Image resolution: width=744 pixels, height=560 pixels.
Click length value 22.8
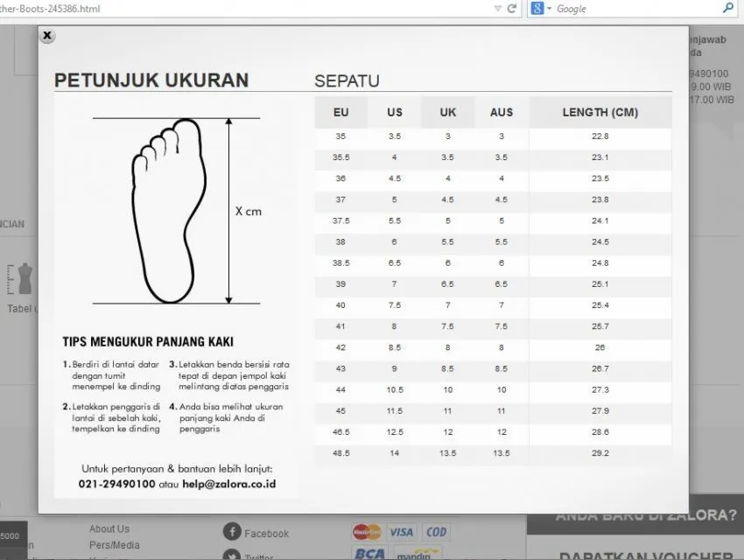point(600,136)
